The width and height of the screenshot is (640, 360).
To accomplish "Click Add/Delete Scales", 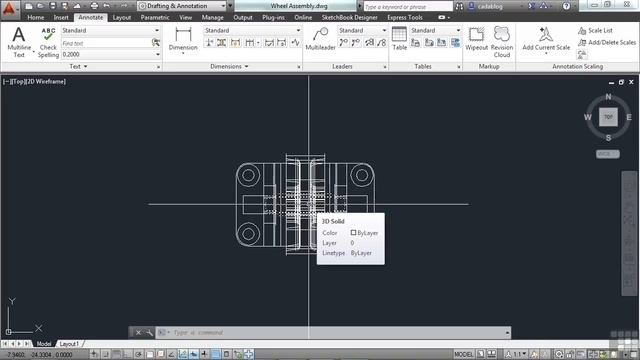I will (607, 42).
